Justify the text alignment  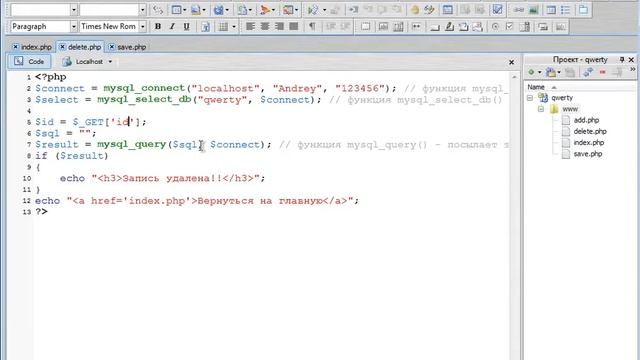pyautogui.click(x=293, y=27)
